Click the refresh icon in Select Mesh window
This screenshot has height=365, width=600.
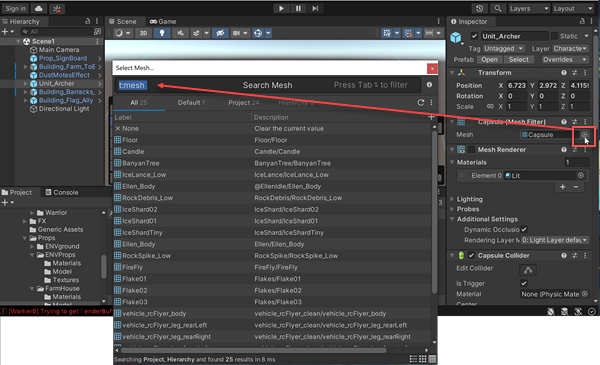[x=421, y=103]
